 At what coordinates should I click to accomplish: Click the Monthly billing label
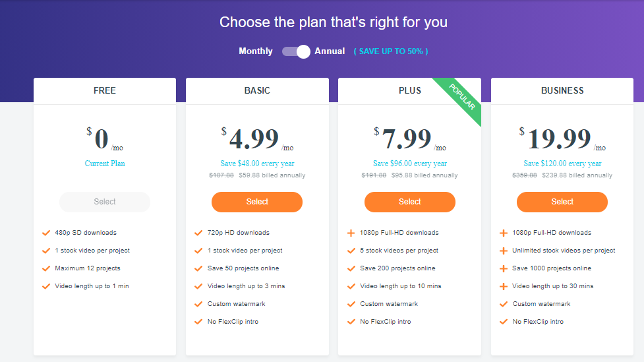click(256, 51)
